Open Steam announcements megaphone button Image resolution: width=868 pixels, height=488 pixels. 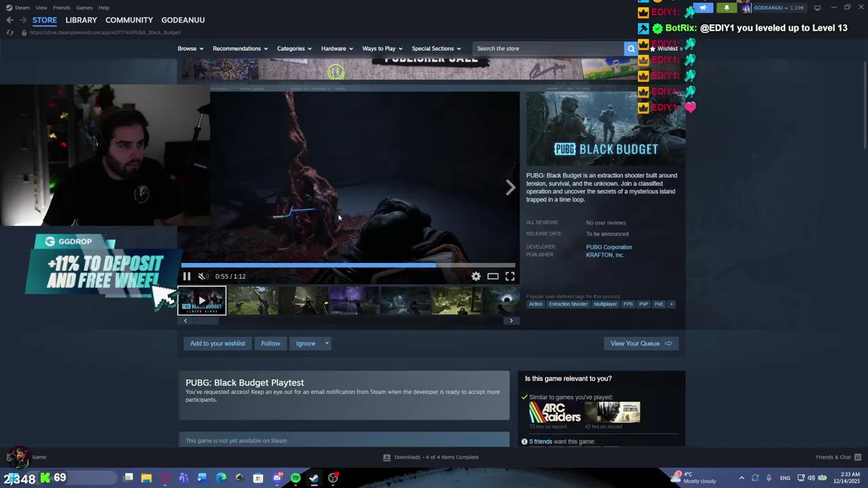703,7
